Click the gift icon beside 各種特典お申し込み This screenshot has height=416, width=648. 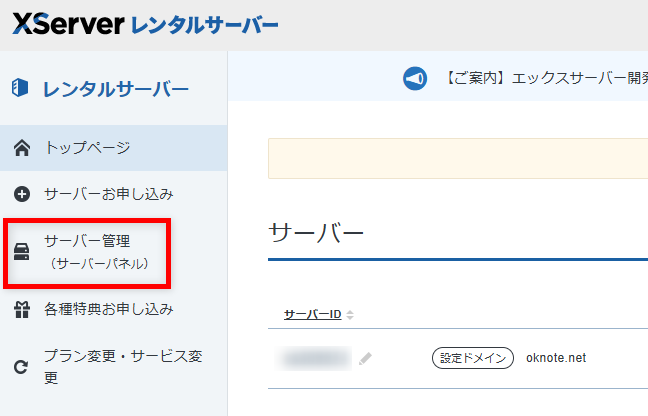tap(21, 310)
